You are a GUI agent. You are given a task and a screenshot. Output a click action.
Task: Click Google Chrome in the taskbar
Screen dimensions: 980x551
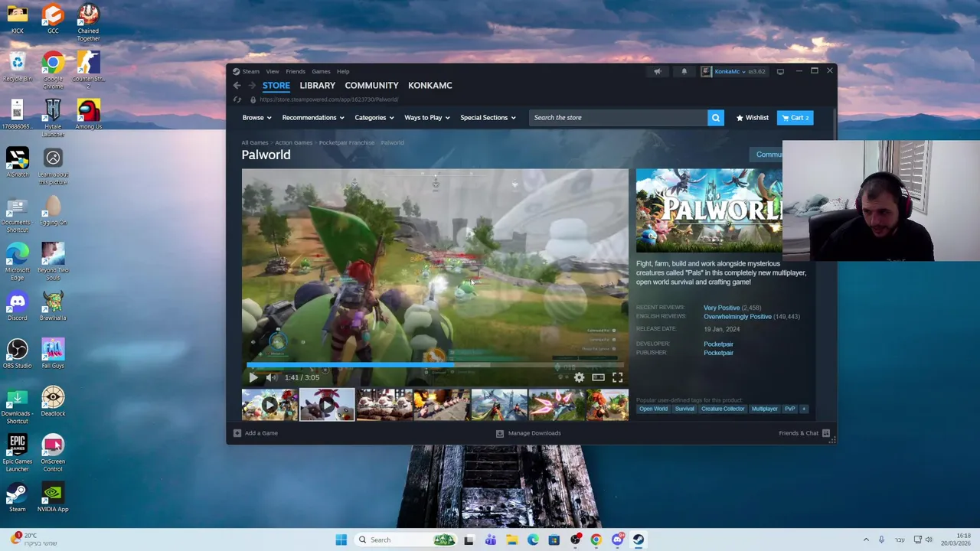[596, 540]
